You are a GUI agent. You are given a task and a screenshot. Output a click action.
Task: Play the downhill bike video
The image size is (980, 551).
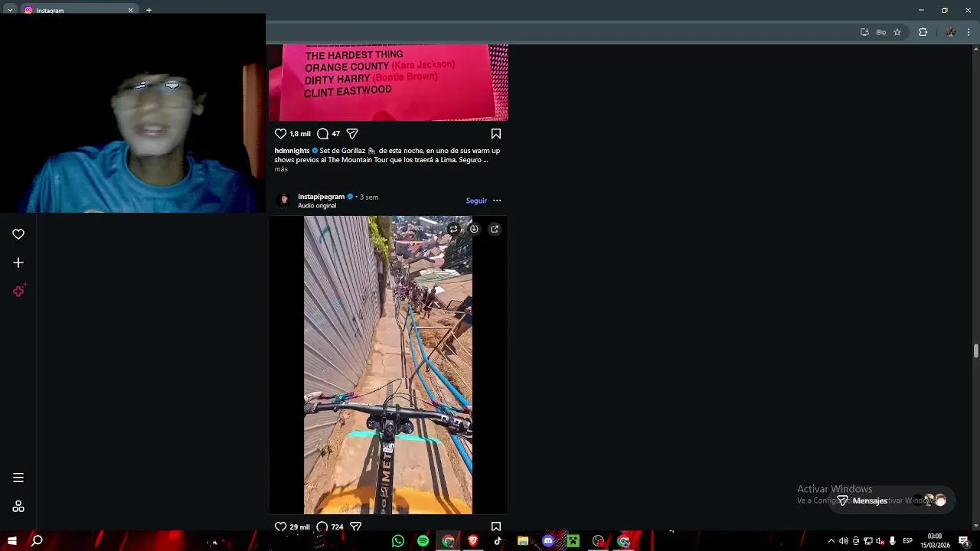pyautogui.click(x=388, y=365)
